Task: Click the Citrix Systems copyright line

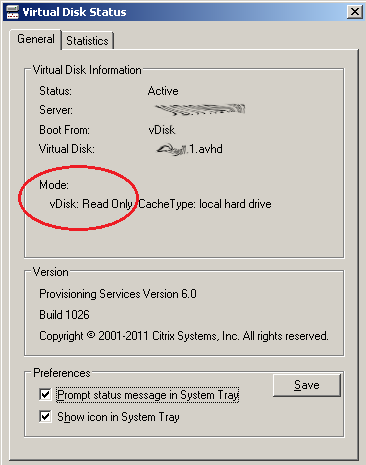Action: 184,336
